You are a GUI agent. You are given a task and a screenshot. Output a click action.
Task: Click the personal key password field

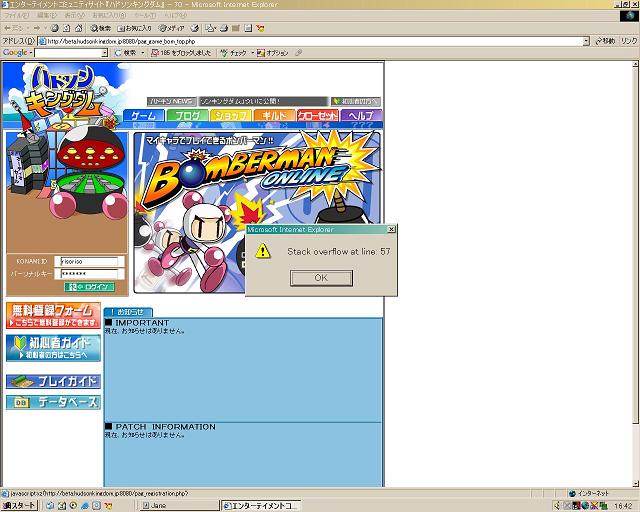pyautogui.click(x=89, y=273)
